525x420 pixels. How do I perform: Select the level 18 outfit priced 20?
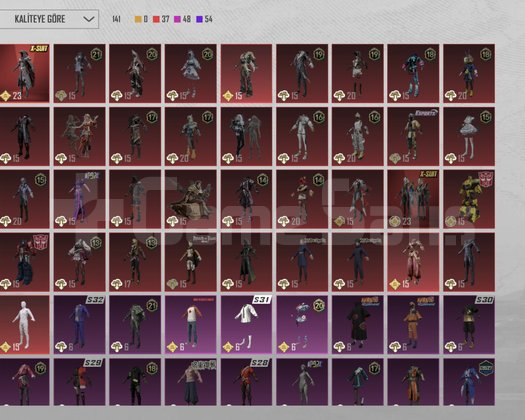pyautogui.click(x=469, y=73)
